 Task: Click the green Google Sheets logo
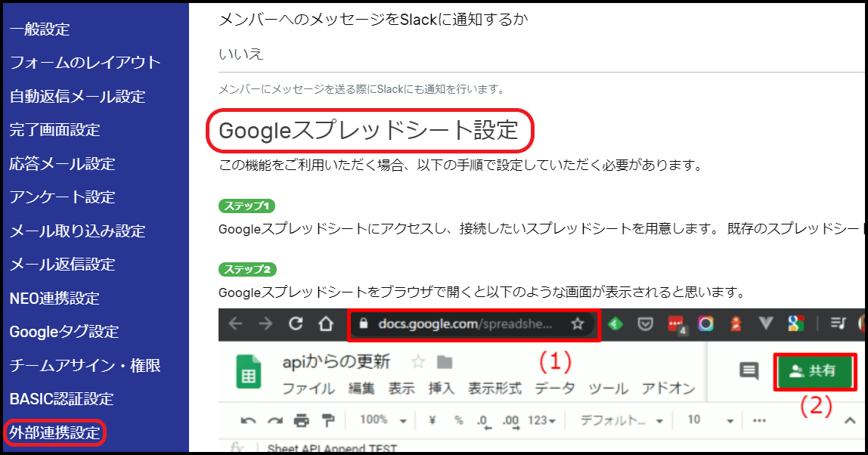pos(249,371)
